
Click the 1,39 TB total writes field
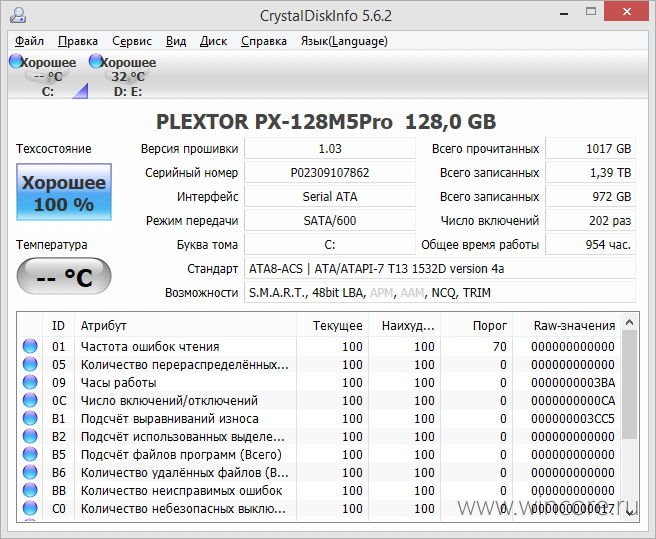[590, 172]
